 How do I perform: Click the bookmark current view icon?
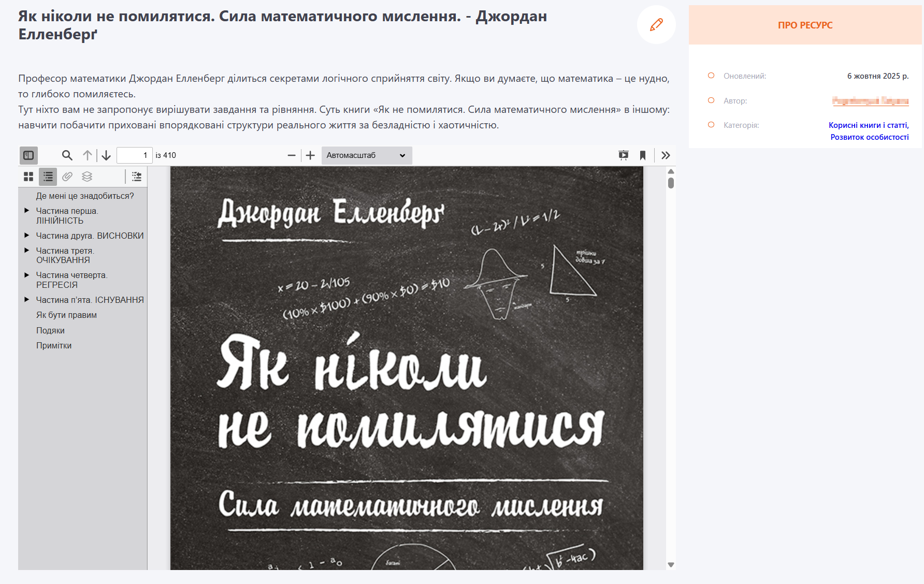643,155
